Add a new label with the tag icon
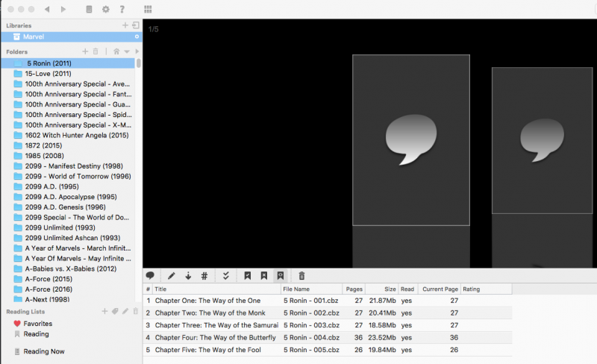The width and height of the screenshot is (597, 364). (115, 311)
